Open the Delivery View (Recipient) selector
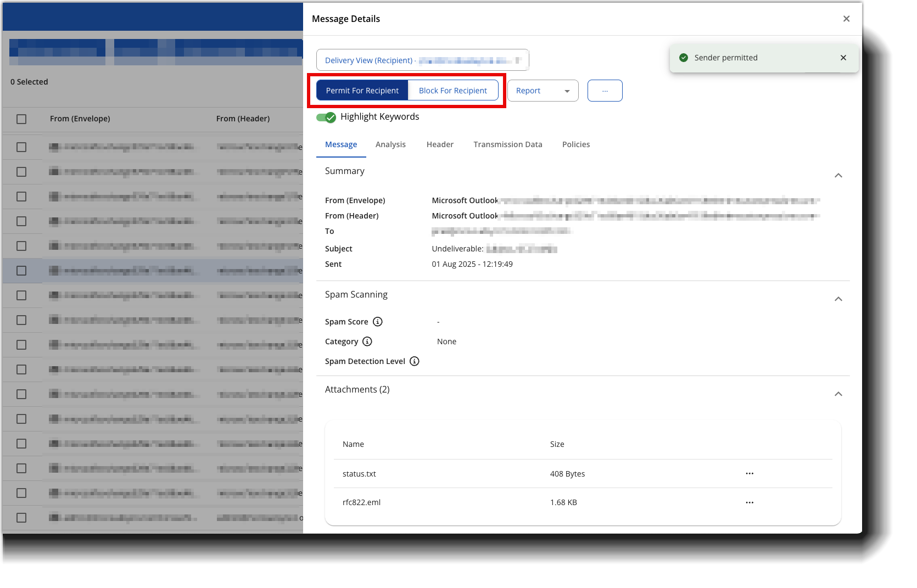917x588 pixels. [x=422, y=60]
